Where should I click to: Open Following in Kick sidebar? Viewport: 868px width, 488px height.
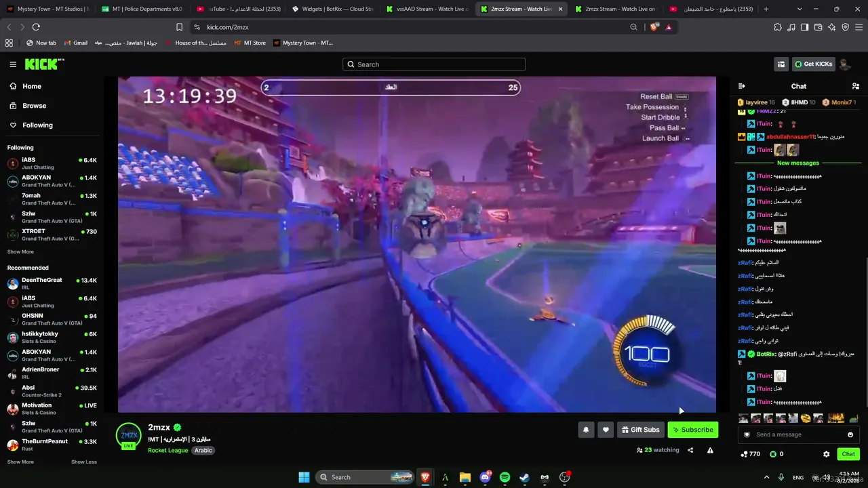[31, 125]
